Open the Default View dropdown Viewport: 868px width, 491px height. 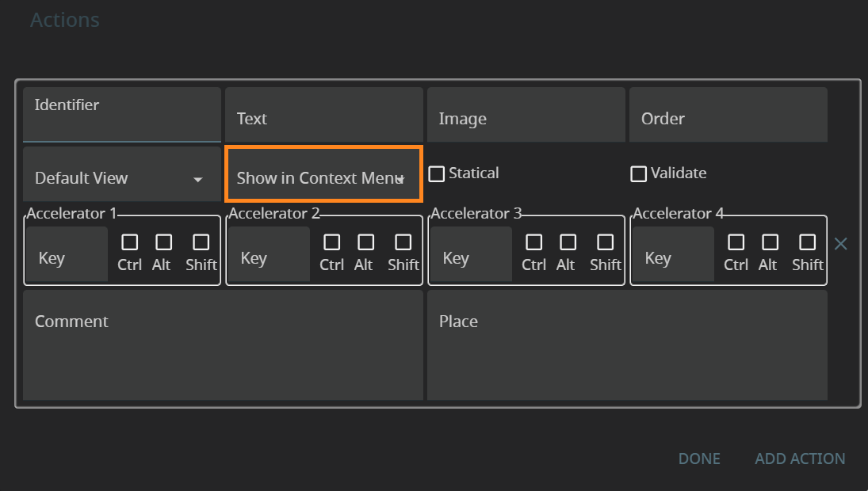coord(121,178)
